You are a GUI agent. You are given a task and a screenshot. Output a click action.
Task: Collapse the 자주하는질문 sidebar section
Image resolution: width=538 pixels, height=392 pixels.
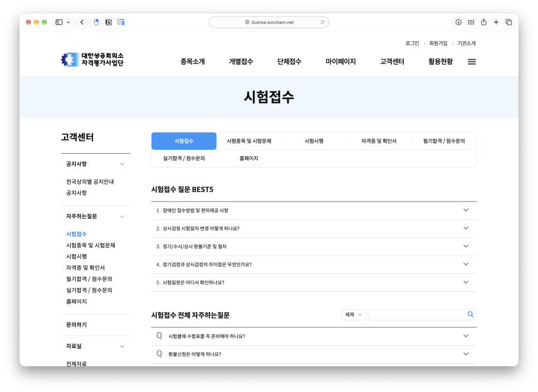click(x=122, y=217)
